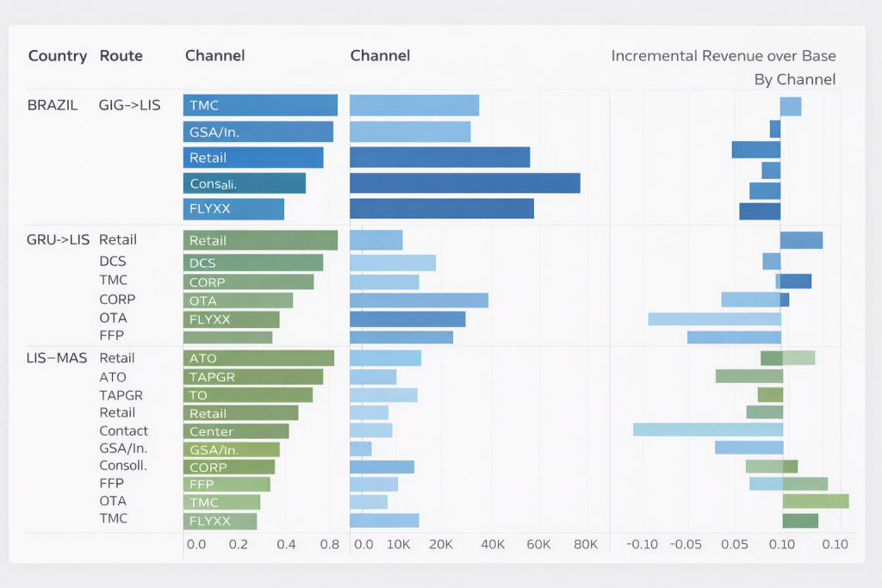Select the blue TMC bar under GIG->LIS

click(260, 105)
